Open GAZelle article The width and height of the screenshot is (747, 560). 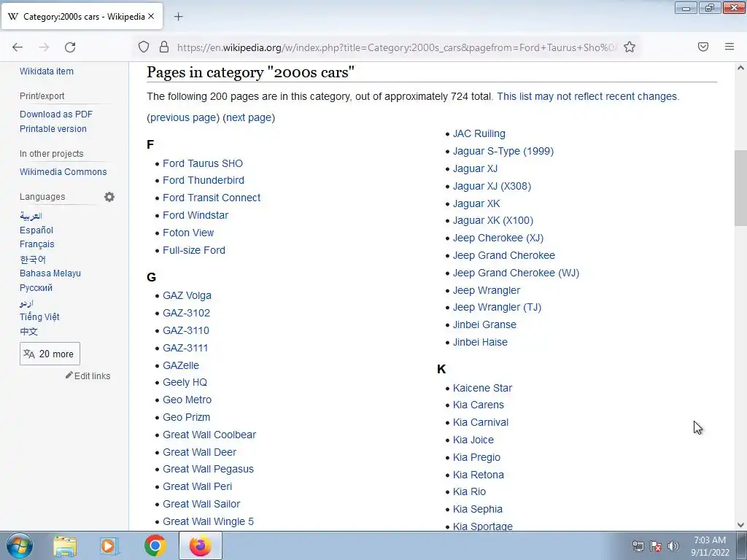(x=181, y=365)
